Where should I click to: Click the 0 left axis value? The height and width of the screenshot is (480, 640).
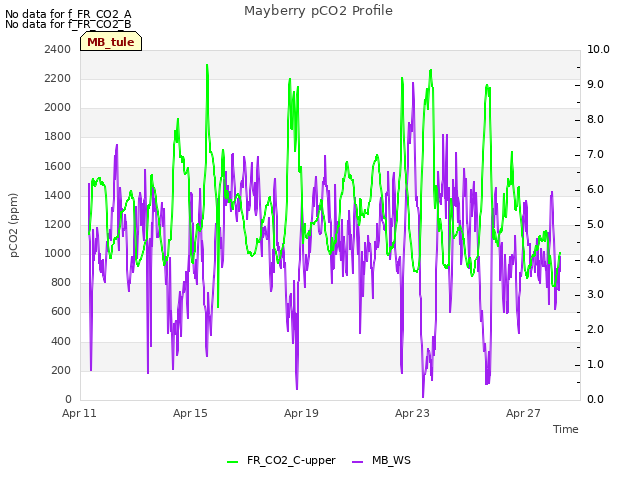pos(68,399)
